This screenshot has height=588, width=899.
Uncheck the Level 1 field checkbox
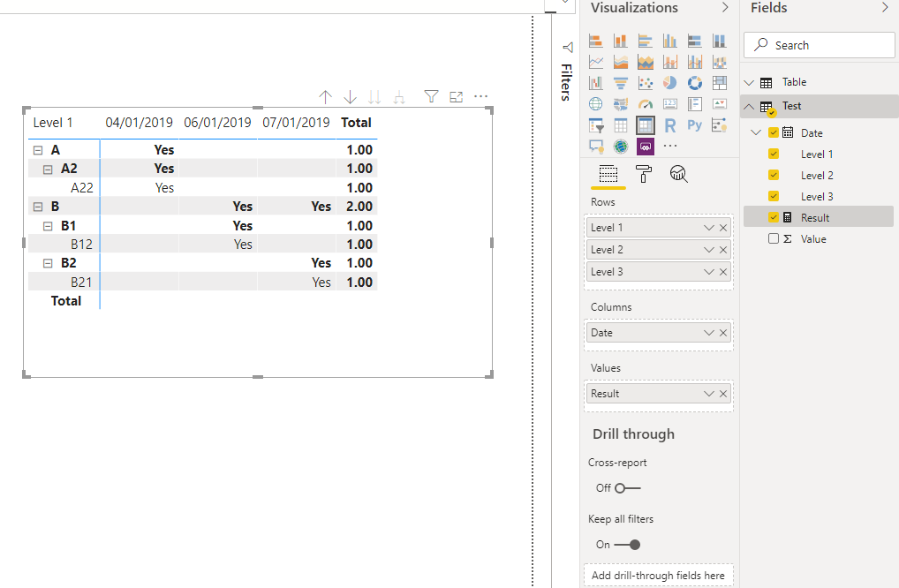pyautogui.click(x=774, y=154)
